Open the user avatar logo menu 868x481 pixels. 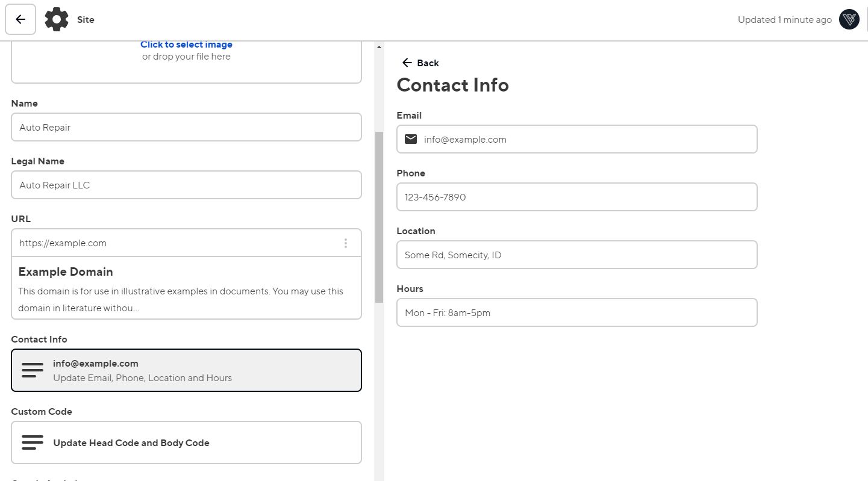point(849,19)
